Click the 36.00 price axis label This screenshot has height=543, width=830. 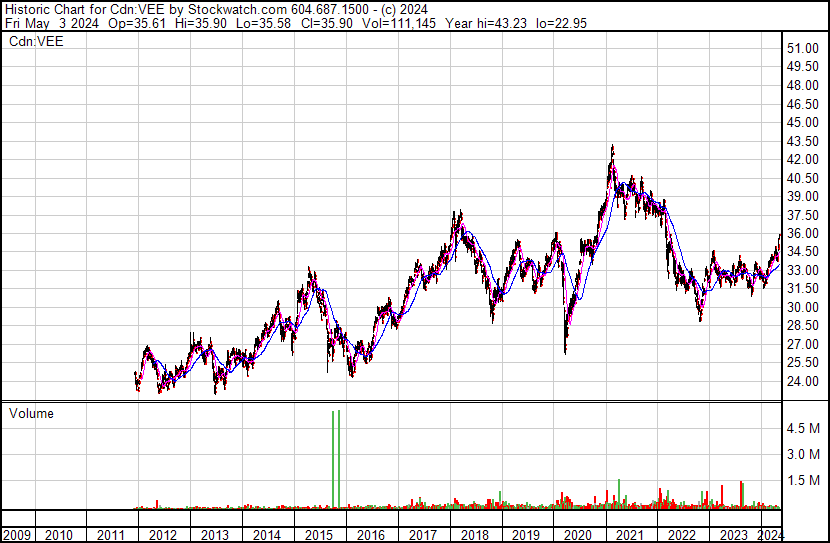(x=802, y=233)
